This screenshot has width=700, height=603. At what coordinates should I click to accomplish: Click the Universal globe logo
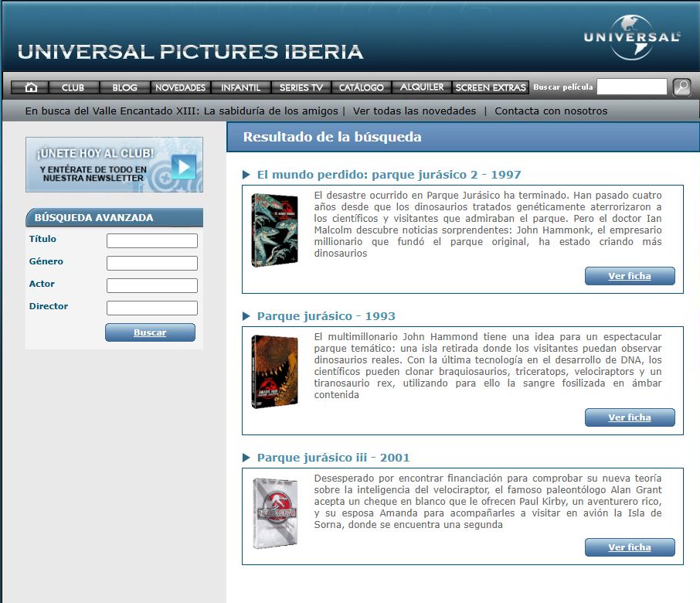(632, 38)
